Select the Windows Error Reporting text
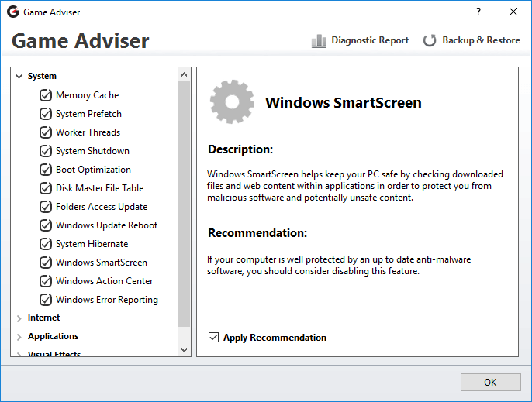Screen dimensions: 532x402 pos(107,300)
